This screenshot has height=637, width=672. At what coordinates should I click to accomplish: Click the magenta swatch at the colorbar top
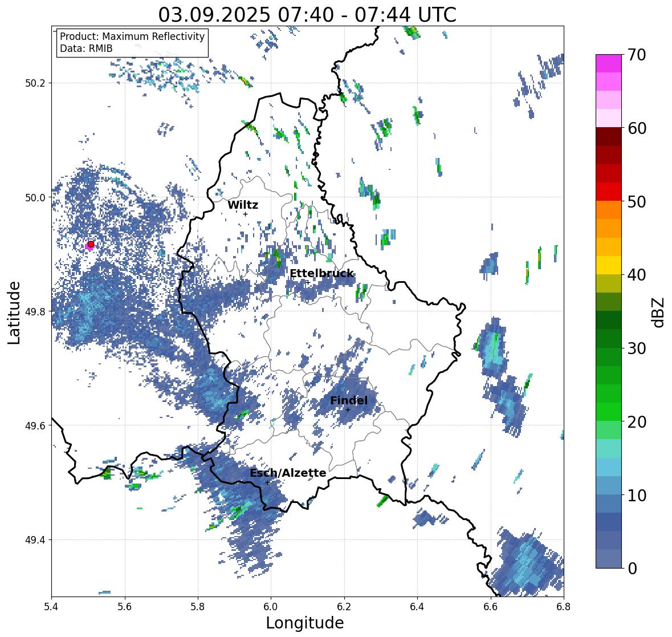[609, 63]
